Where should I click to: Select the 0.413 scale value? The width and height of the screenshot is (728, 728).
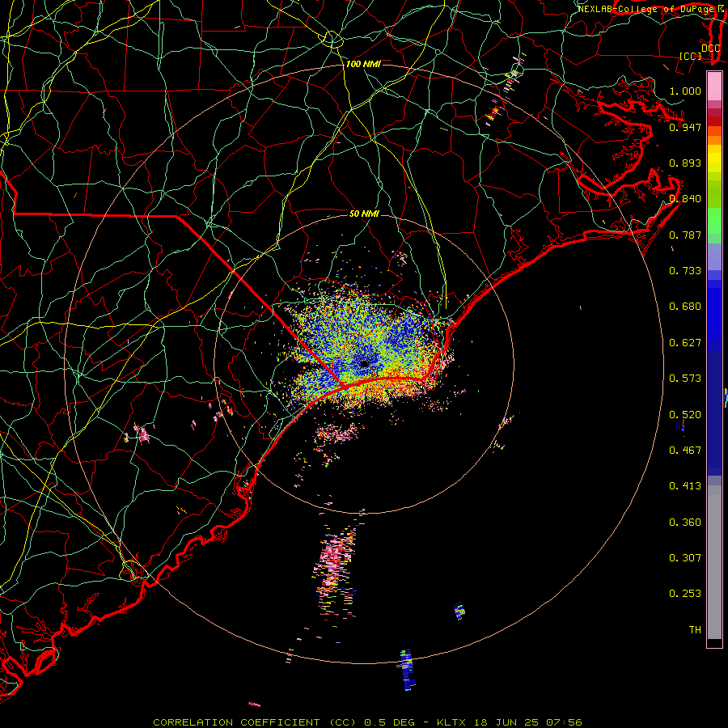coord(685,486)
